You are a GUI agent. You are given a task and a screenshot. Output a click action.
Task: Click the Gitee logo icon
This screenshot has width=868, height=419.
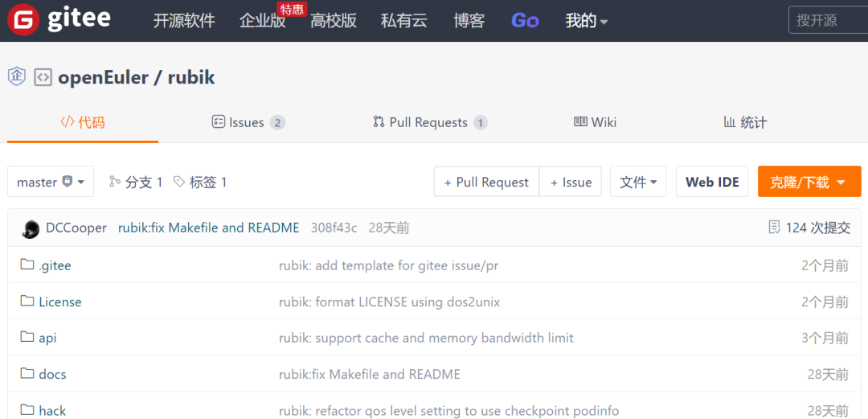pyautogui.click(x=23, y=21)
